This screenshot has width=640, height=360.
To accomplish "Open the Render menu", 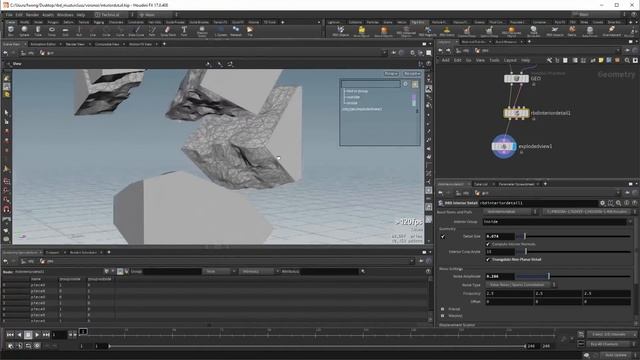I will (x=32, y=15).
